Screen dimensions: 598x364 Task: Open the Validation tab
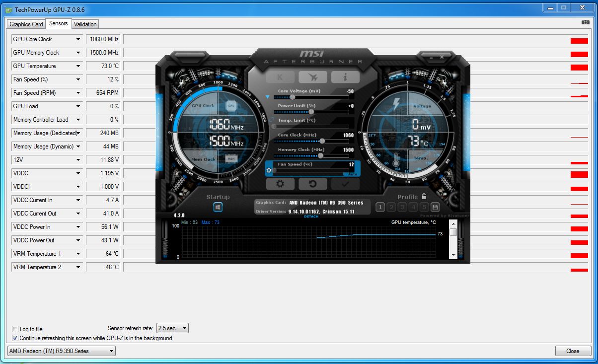(x=85, y=24)
